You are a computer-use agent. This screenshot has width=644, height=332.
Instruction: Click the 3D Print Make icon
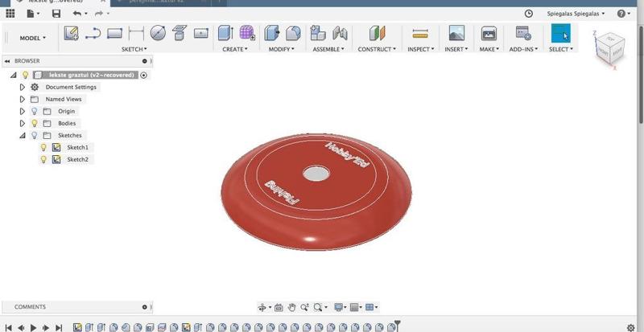pyautogui.click(x=489, y=33)
